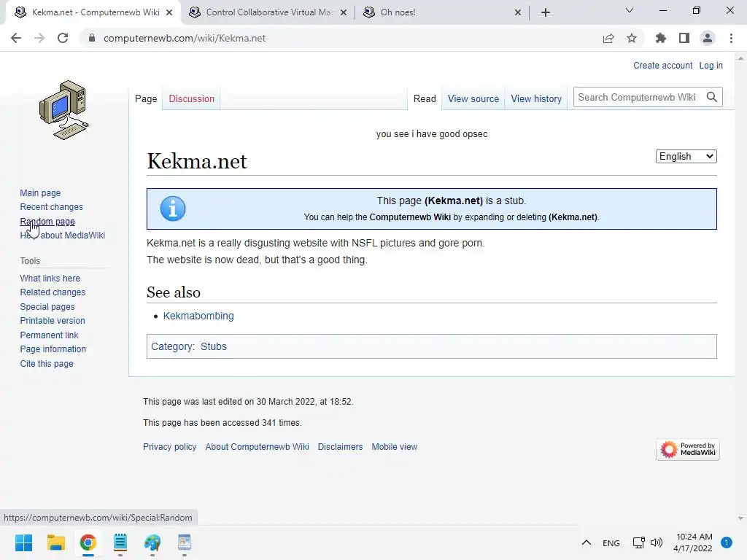The height and width of the screenshot is (560, 747).
Task: Open the Chrome profile avatar
Action: (708, 38)
